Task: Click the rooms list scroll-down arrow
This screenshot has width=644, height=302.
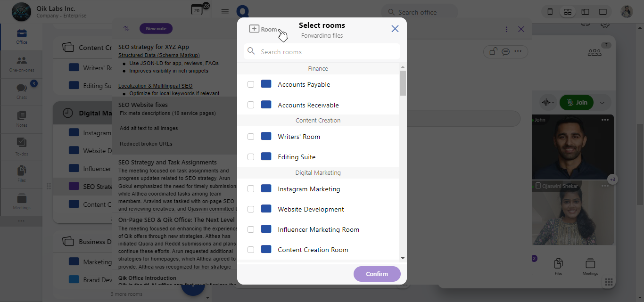Action: [x=403, y=258]
